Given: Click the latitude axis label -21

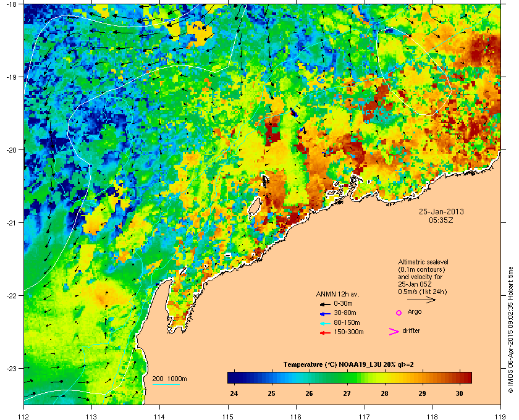Looking at the screenshot, I should click(11, 222).
